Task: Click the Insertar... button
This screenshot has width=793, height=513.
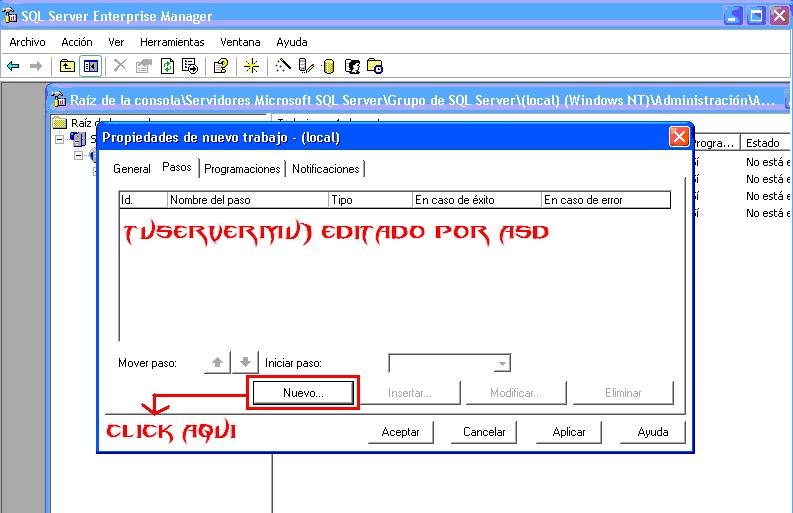Action: (x=410, y=393)
